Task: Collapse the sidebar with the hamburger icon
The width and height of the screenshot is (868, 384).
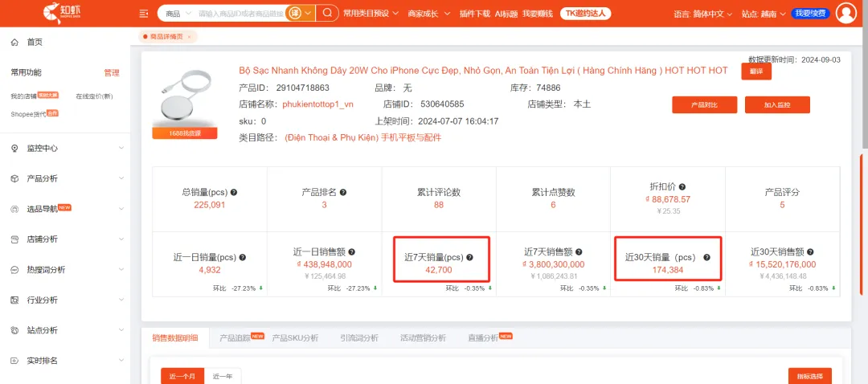Action: click(x=143, y=14)
